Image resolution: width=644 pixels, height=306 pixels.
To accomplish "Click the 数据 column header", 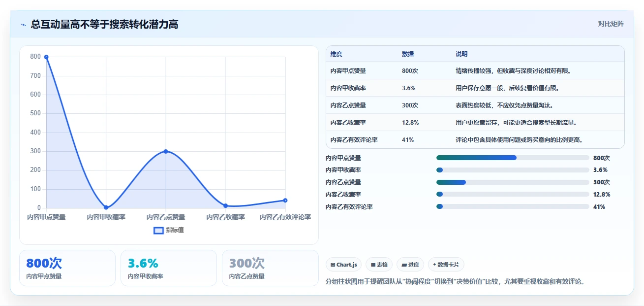I will pos(408,54).
